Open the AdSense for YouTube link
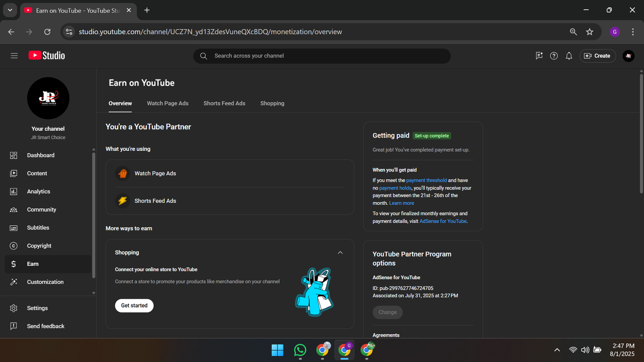Viewport: 644px width, 362px height. pos(443,221)
